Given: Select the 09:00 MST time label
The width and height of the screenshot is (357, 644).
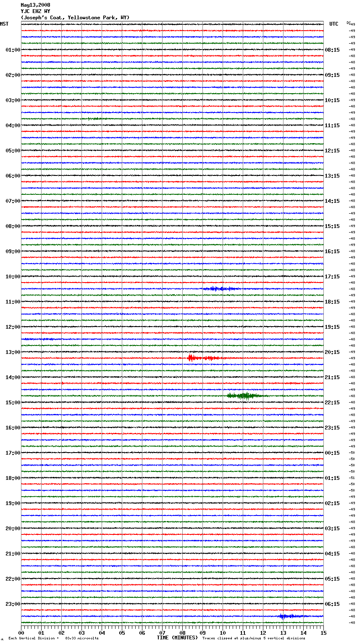Looking at the screenshot, I should coord(13,251).
